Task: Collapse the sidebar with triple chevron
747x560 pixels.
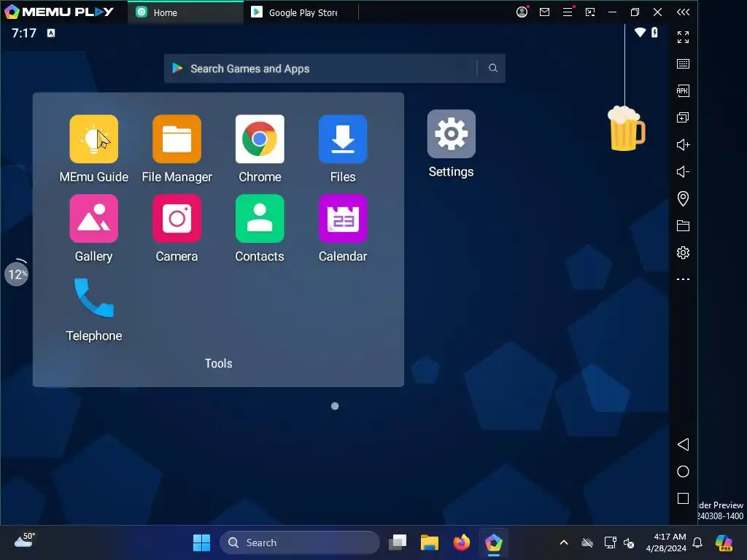Action: [683, 12]
